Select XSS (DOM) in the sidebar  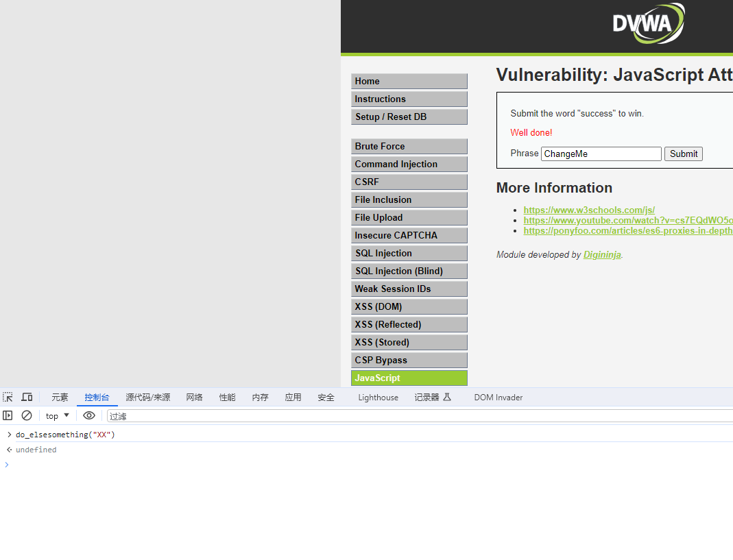pyautogui.click(x=409, y=306)
